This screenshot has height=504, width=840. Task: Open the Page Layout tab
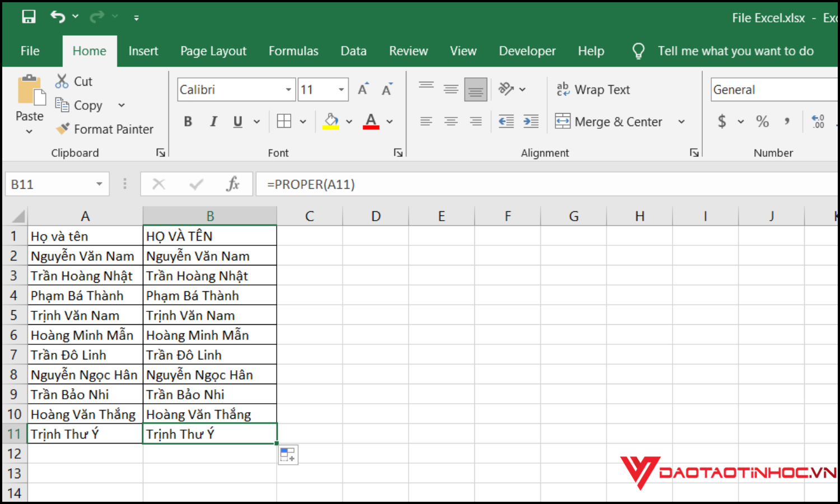click(x=213, y=51)
